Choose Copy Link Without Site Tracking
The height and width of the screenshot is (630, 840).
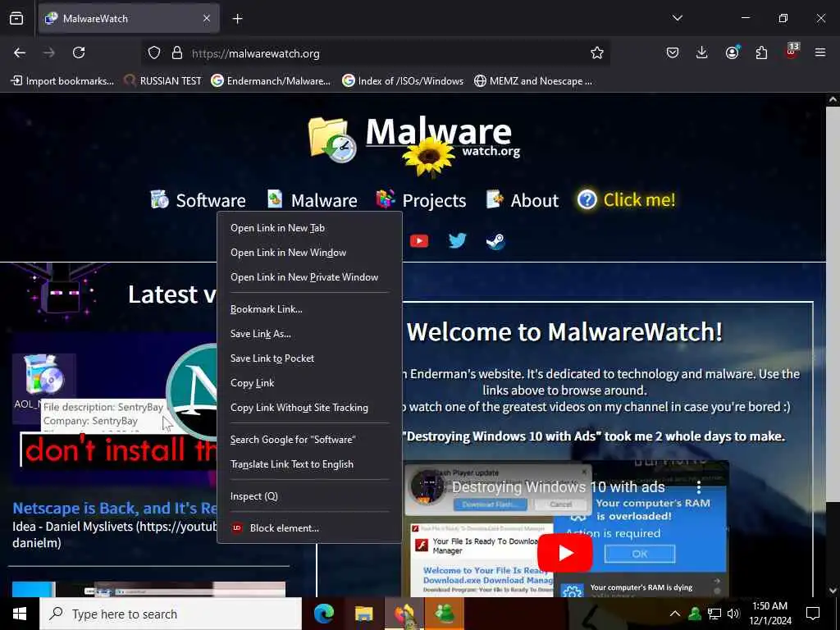click(x=309, y=408)
